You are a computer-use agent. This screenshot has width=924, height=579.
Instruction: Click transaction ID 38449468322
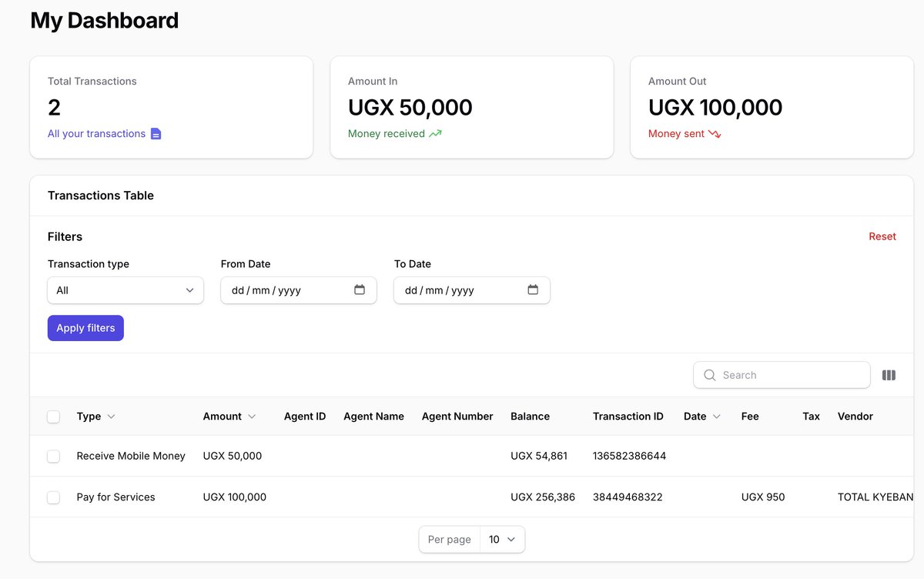627,497
